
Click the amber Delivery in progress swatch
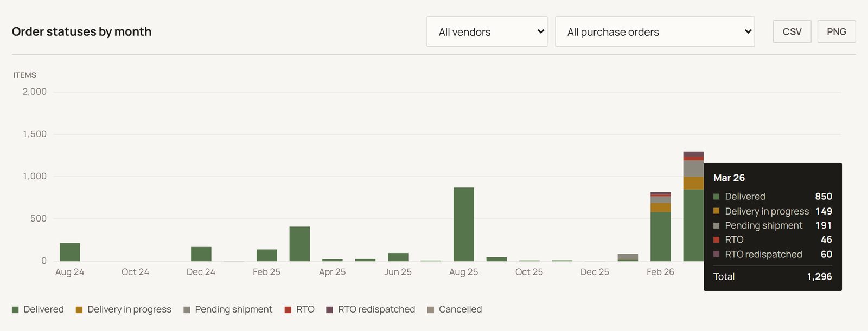click(79, 310)
